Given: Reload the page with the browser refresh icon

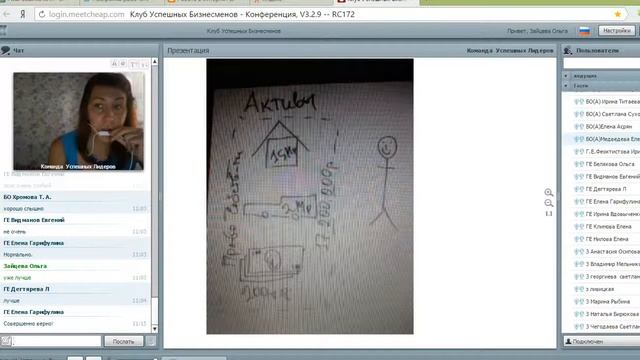Looking at the screenshot, I should (42, 14).
